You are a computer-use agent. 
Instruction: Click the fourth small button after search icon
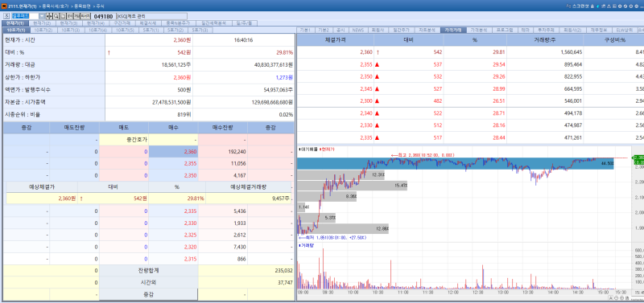[x=70, y=16]
